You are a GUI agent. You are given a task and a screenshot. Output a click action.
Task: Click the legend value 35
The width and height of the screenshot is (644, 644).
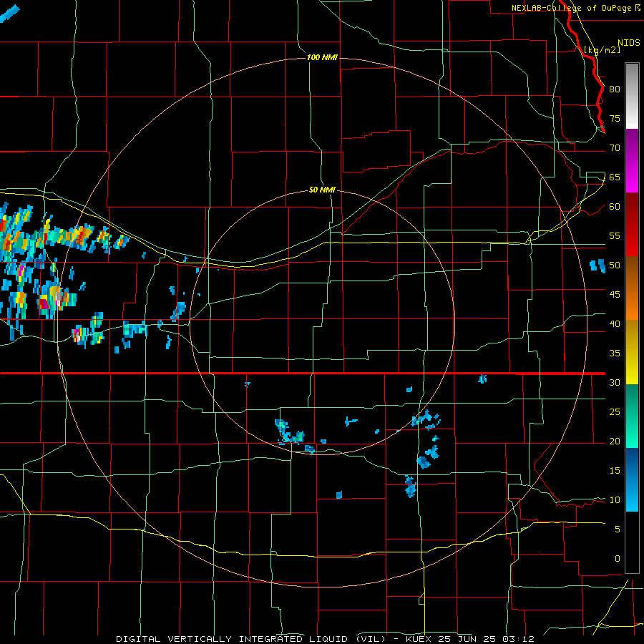tap(615, 353)
